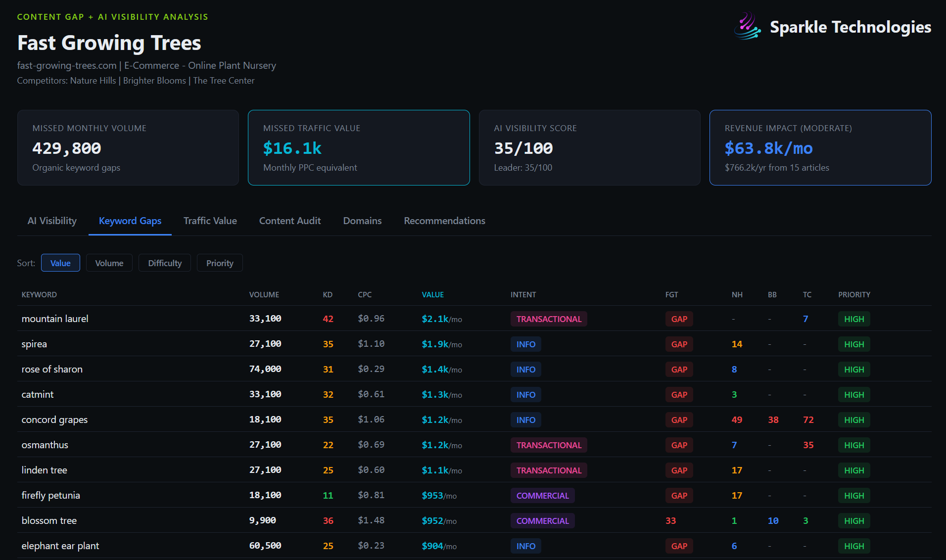Select the 'spirea' keyword
This screenshot has height=560, width=946.
click(34, 344)
